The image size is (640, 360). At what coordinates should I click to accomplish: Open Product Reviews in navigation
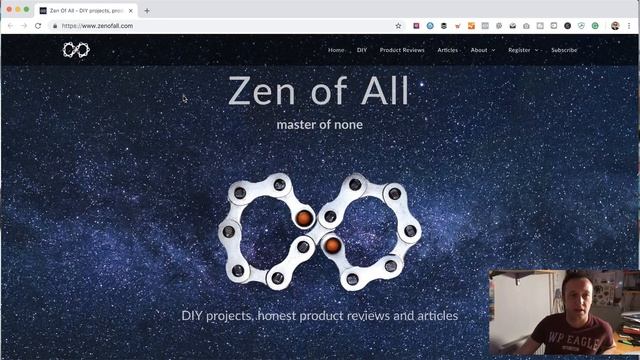(402, 50)
